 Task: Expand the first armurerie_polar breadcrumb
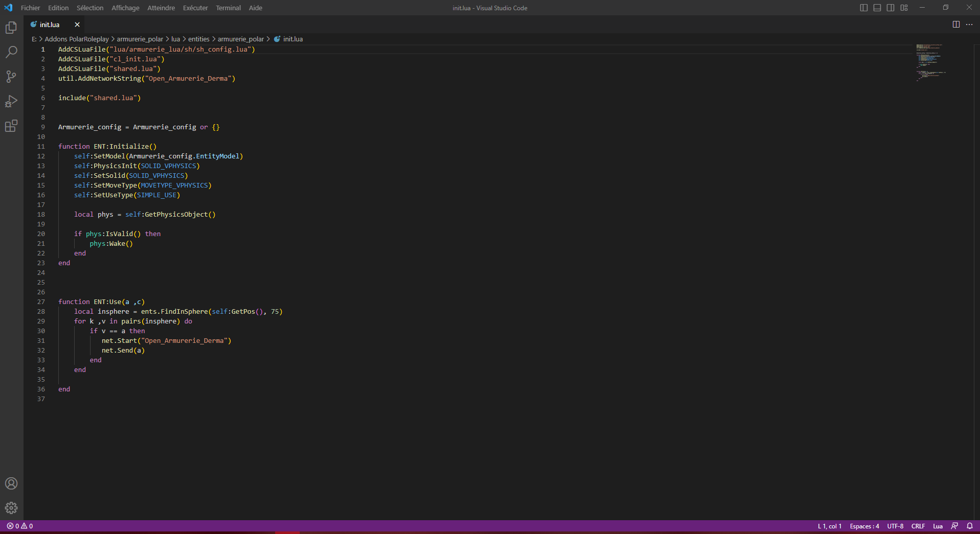point(140,39)
